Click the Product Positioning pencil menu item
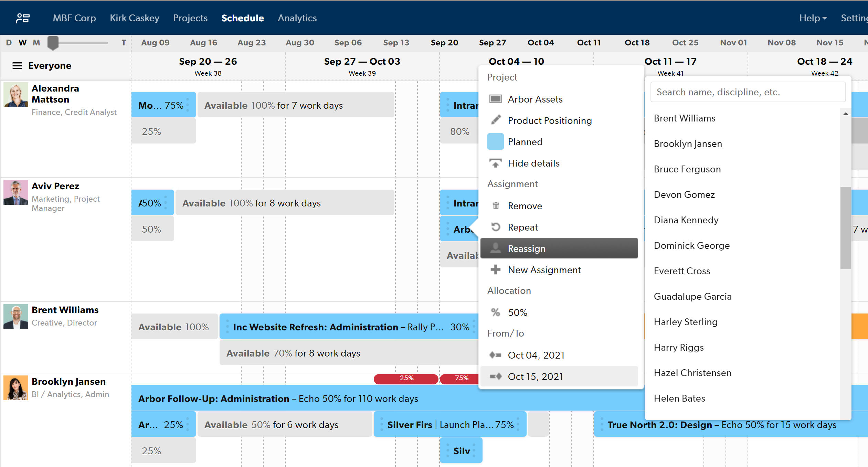This screenshot has height=467, width=868. (548, 120)
